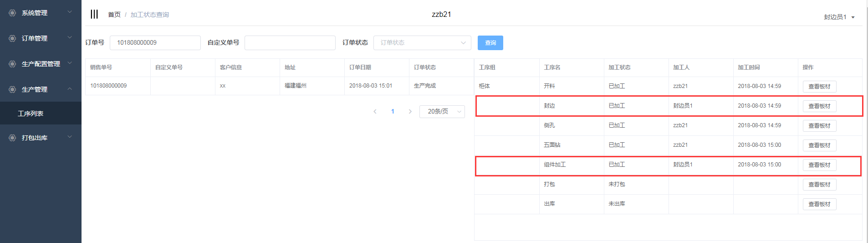Image resolution: width=868 pixels, height=243 pixels.
Task: Select 工序列表 in the sidebar
Action: click(x=31, y=114)
